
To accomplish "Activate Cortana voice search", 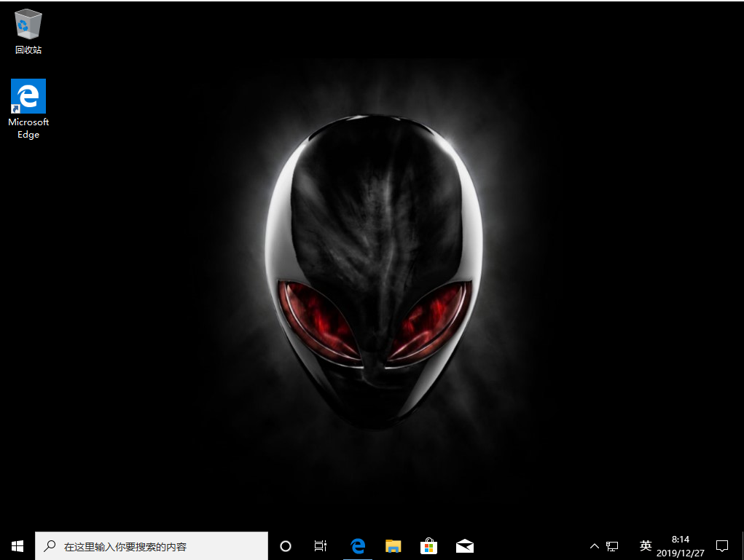I will tap(285, 546).
